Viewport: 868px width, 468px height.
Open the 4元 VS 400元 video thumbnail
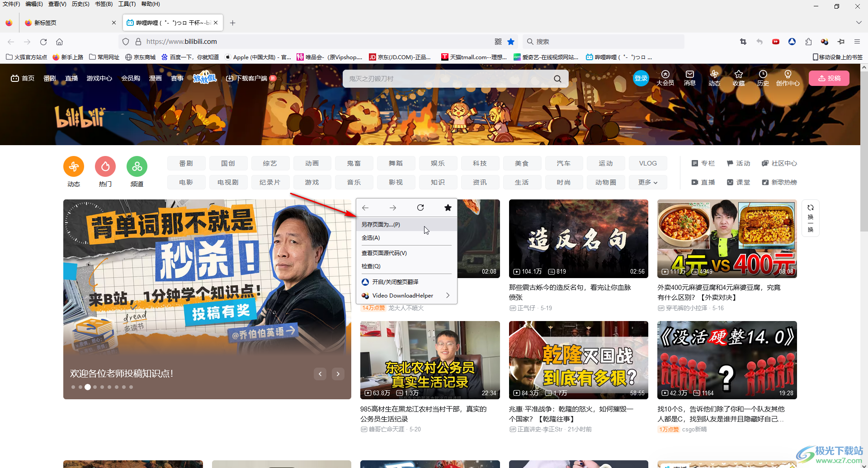[727, 239]
